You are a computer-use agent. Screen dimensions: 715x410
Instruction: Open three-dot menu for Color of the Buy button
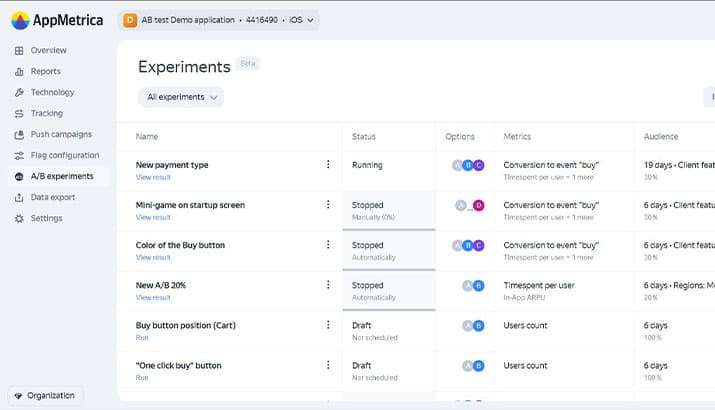(x=328, y=245)
